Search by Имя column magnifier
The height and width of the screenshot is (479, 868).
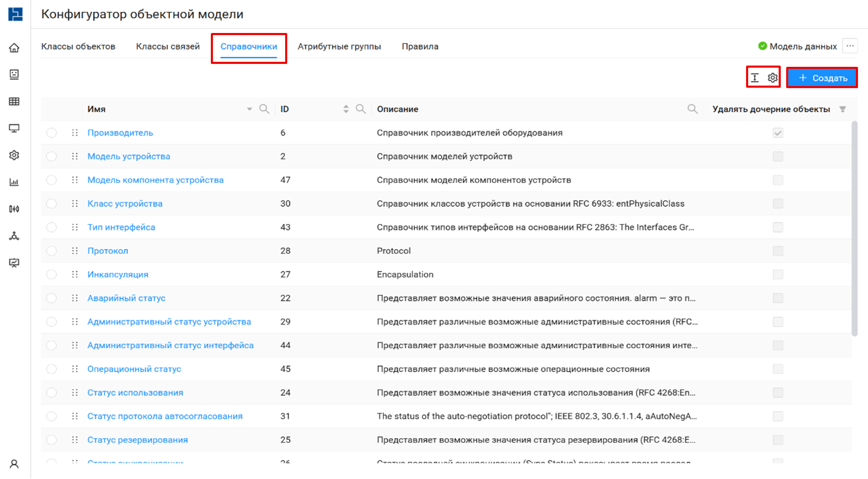(x=264, y=109)
